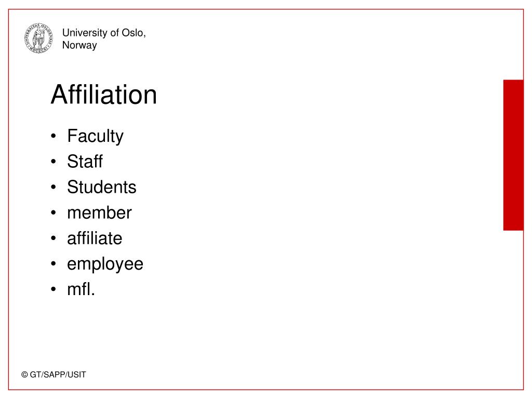Viewport: 532px width, 399px height.
Task: Select the Faculty bullet item
Action: point(96,137)
